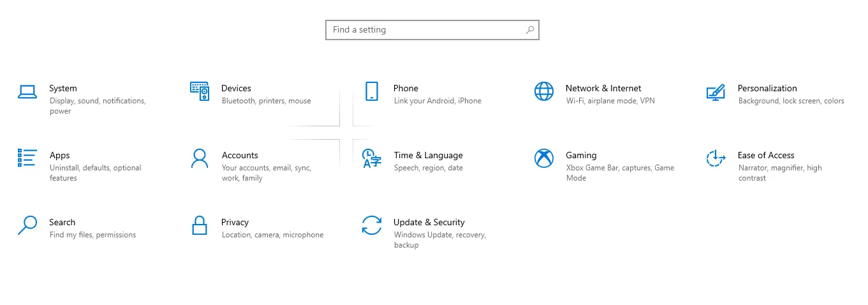Image resolution: width=868 pixels, height=305 pixels.
Task: Open the Update & Security refresh arrows icon
Action: (372, 225)
